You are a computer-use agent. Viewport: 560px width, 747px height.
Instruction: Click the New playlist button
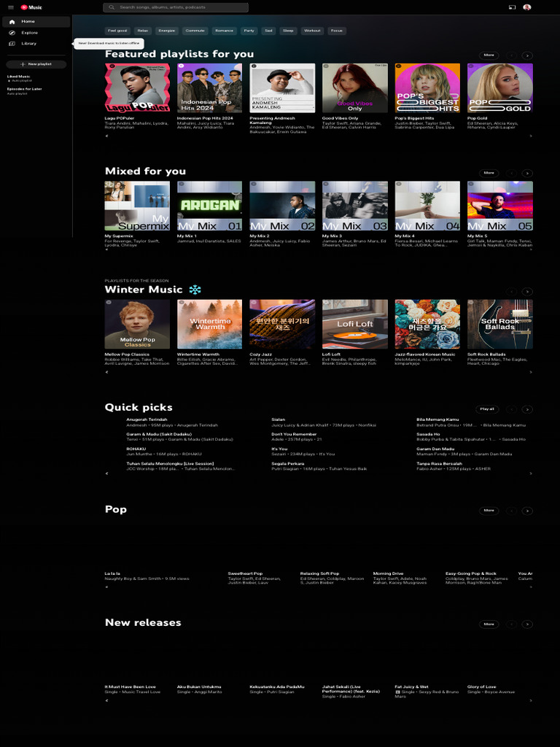[x=36, y=64]
